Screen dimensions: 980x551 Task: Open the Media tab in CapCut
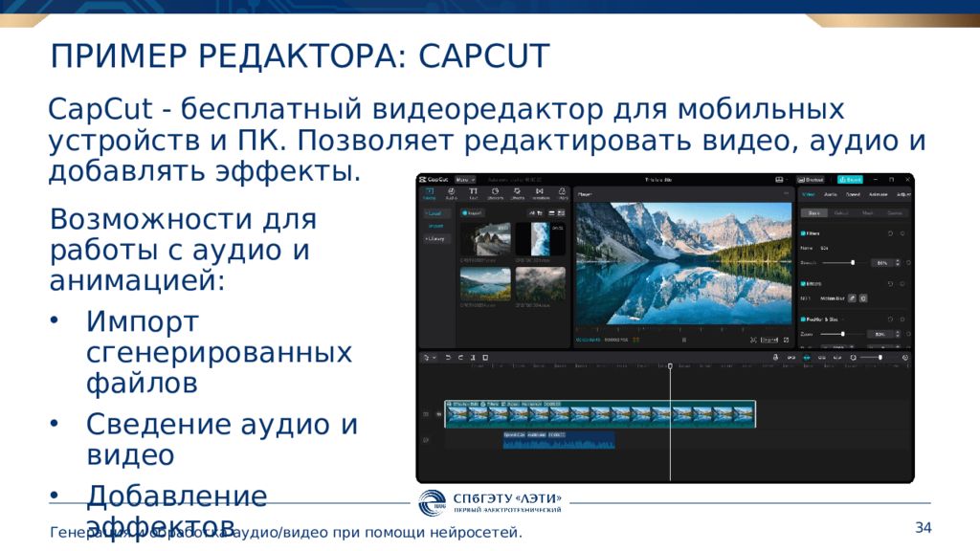(430, 193)
